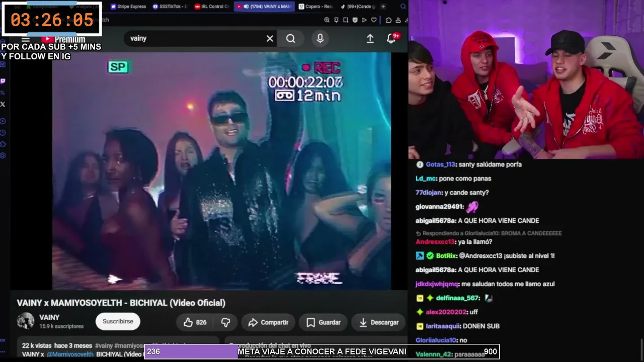This screenshot has height=362, width=644.
Task: Open the player icon in the browser sidebar
Action: pos(3,121)
